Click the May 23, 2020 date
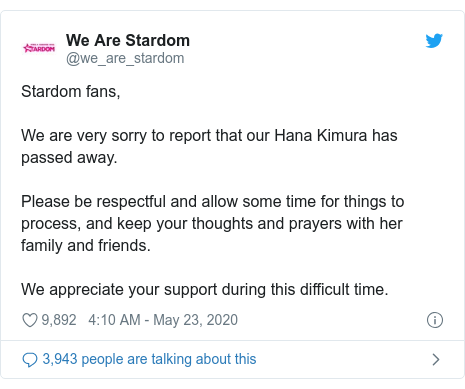 (195, 320)
